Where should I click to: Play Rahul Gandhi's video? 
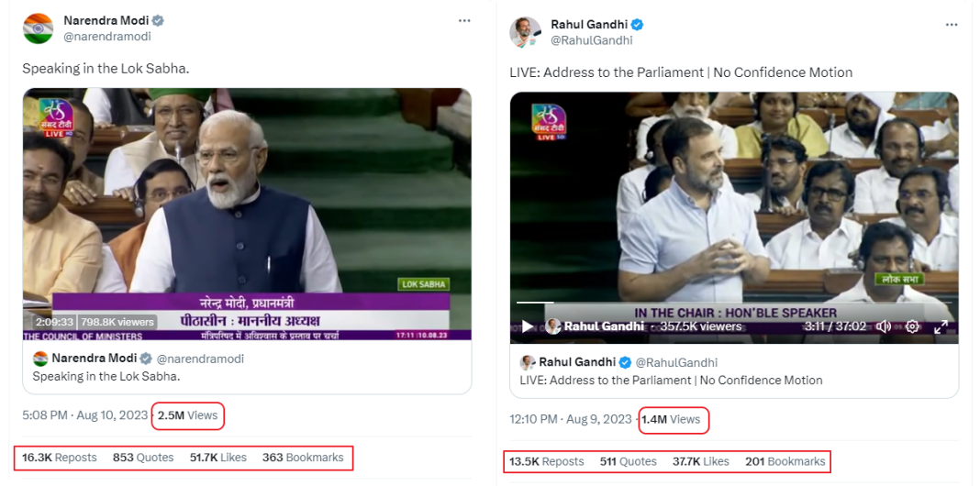pyautogui.click(x=528, y=326)
